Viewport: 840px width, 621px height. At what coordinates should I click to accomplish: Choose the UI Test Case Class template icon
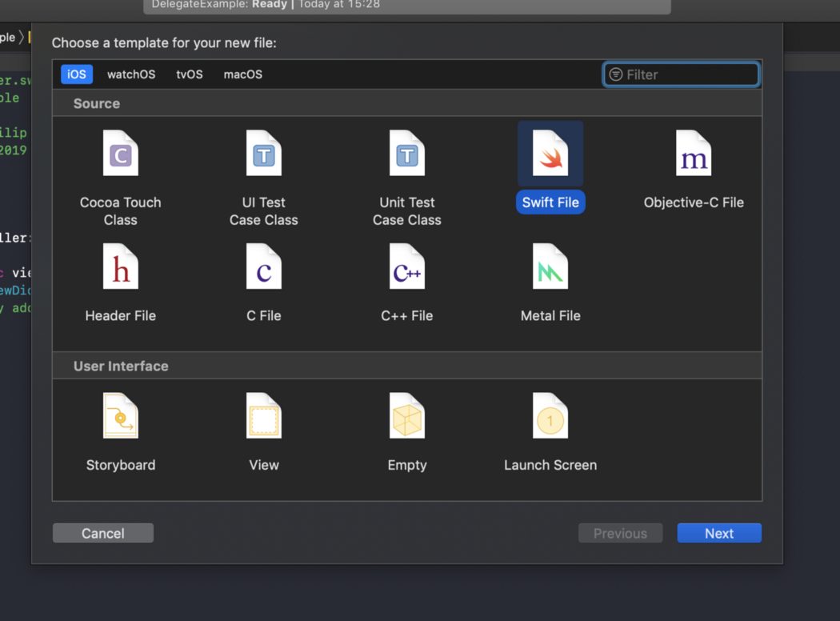point(263,153)
